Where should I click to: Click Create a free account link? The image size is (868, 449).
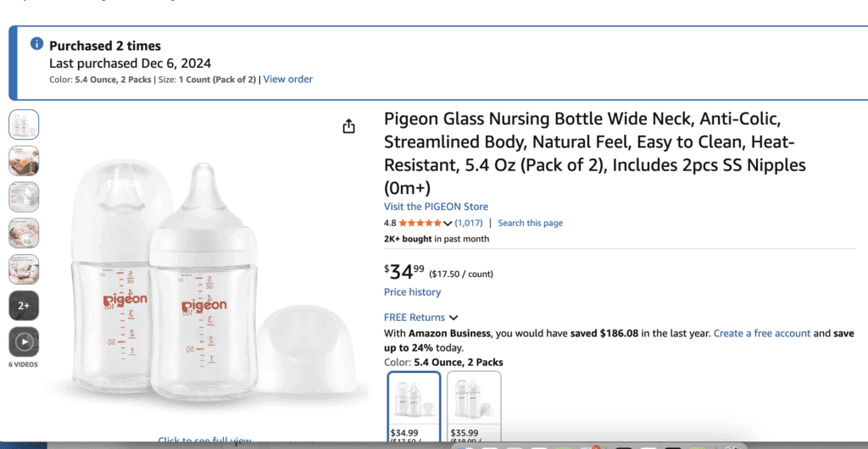pos(761,334)
